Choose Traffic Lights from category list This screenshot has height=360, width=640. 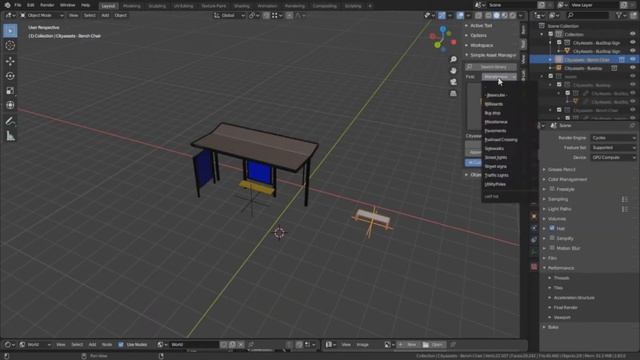click(x=496, y=176)
